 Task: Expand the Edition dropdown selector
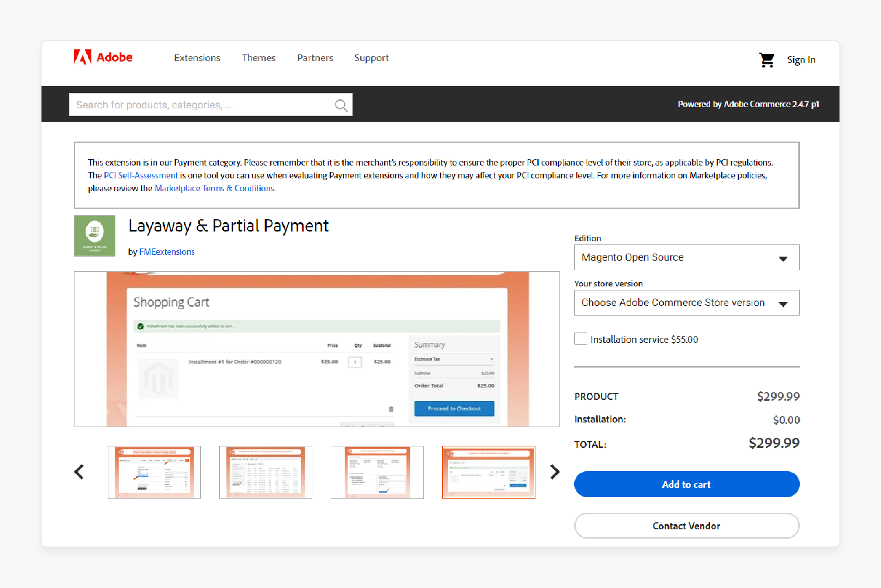pyautogui.click(x=686, y=257)
